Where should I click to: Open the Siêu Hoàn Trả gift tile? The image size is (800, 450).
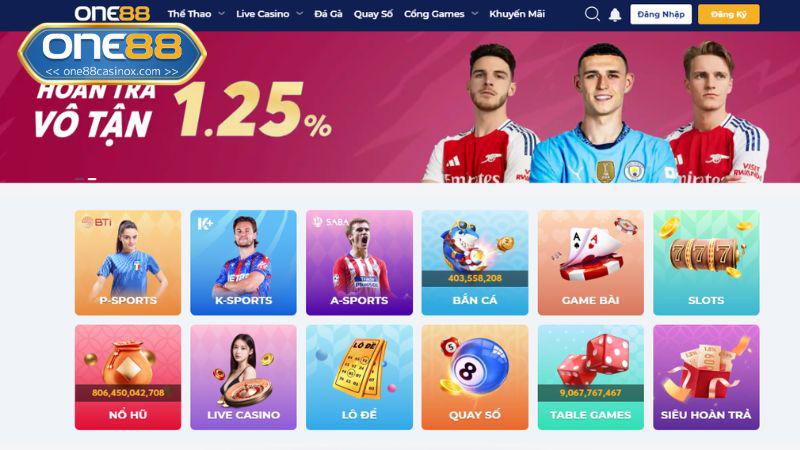pyautogui.click(x=706, y=377)
